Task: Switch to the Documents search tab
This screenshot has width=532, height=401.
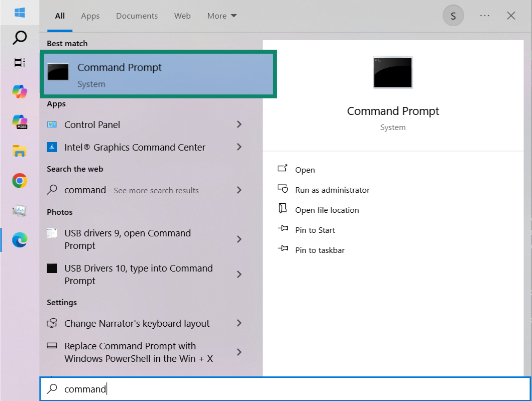Action: [137, 16]
